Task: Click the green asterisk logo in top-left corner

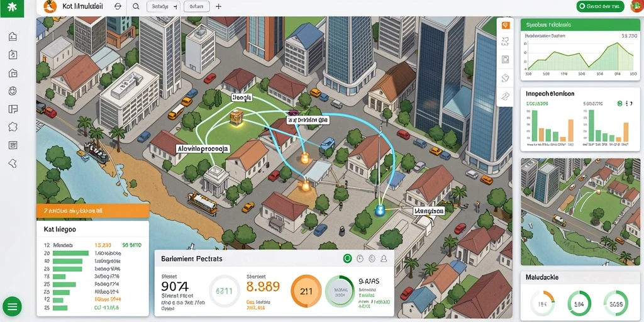Action: (12, 9)
